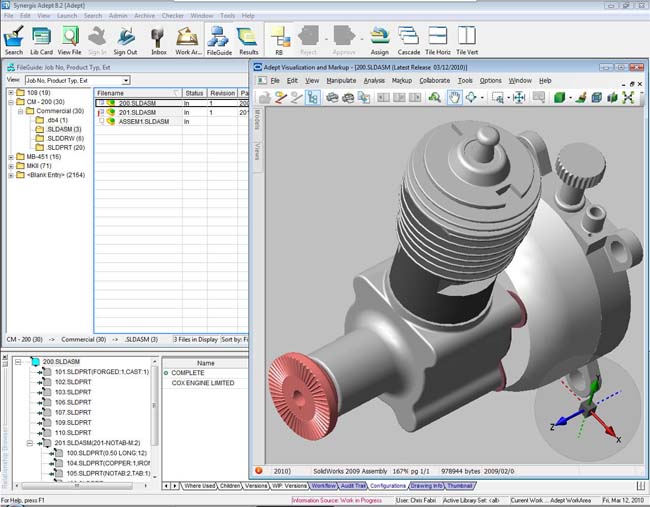The width and height of the screenshot is (650, 507).
Task: Collapse the CM - 200 (30) folder
Action: point(11,102)
